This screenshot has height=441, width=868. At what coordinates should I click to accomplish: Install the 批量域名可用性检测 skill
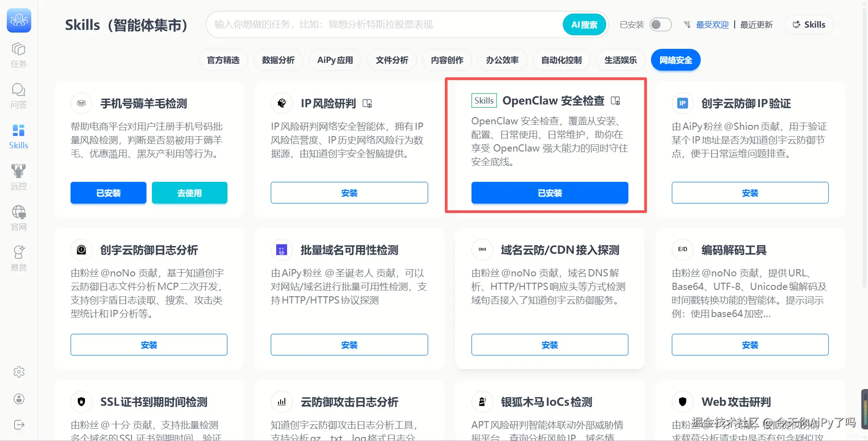click(349, 345)
